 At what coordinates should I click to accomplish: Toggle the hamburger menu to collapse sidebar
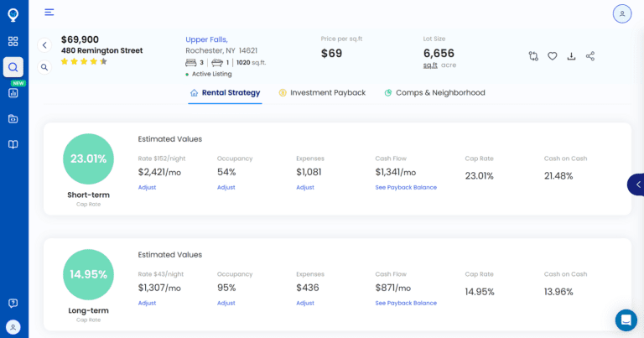[49, 12]
